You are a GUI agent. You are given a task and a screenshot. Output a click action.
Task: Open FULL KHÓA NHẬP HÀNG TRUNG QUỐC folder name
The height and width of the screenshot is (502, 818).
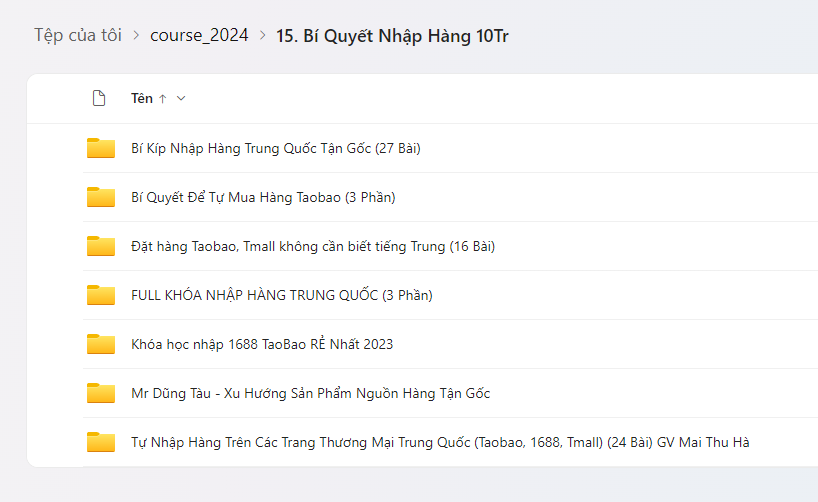(281, 295)
